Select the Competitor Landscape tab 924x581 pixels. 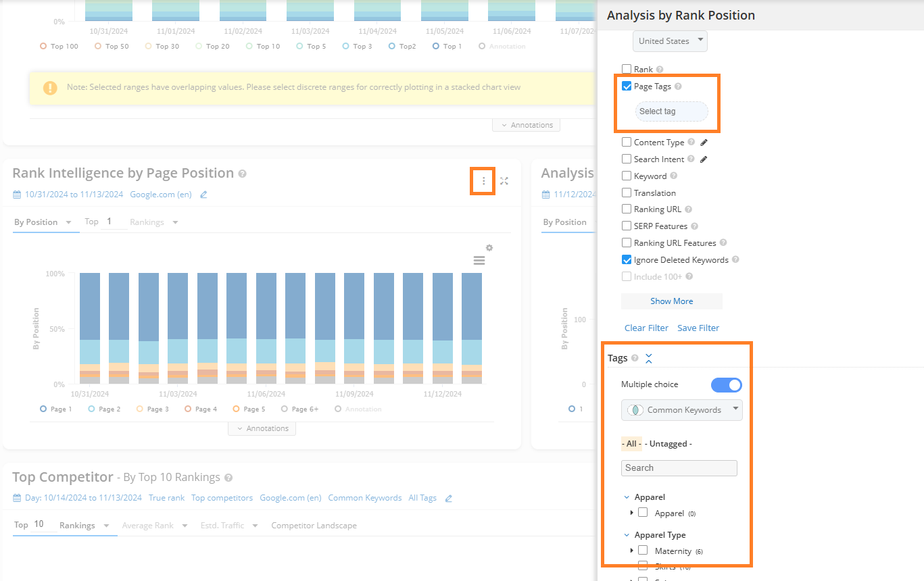[x=314, y=526]
